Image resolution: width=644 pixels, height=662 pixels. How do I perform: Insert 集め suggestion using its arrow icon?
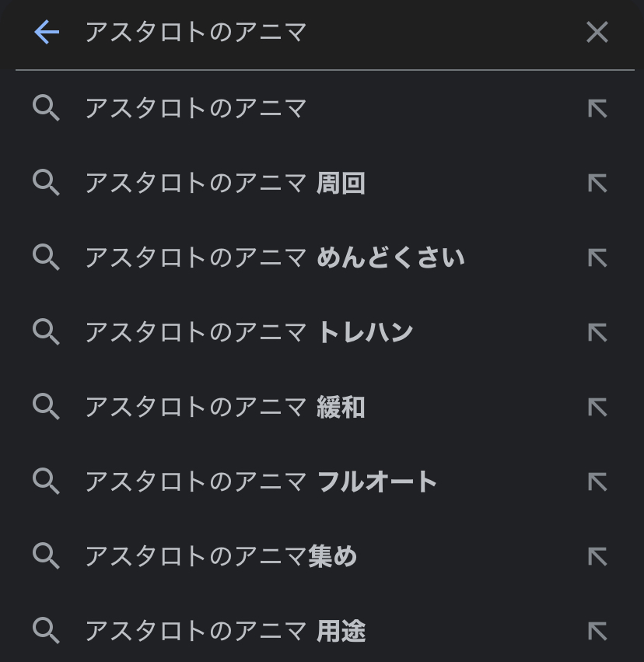pyautogui.click(x=597, y=557)
